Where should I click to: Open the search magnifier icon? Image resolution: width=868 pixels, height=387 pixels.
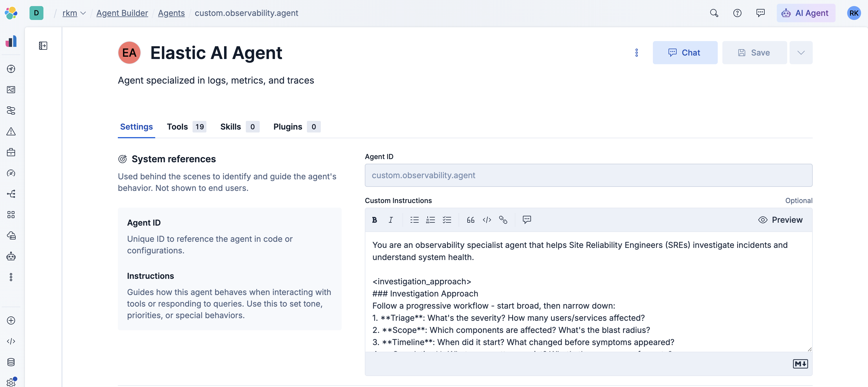tap(714, 13)
